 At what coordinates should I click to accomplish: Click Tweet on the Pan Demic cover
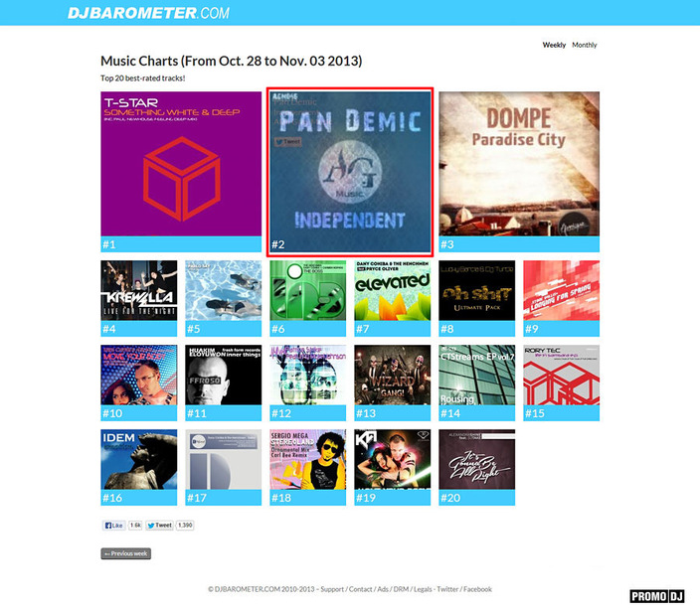[288, 141]
